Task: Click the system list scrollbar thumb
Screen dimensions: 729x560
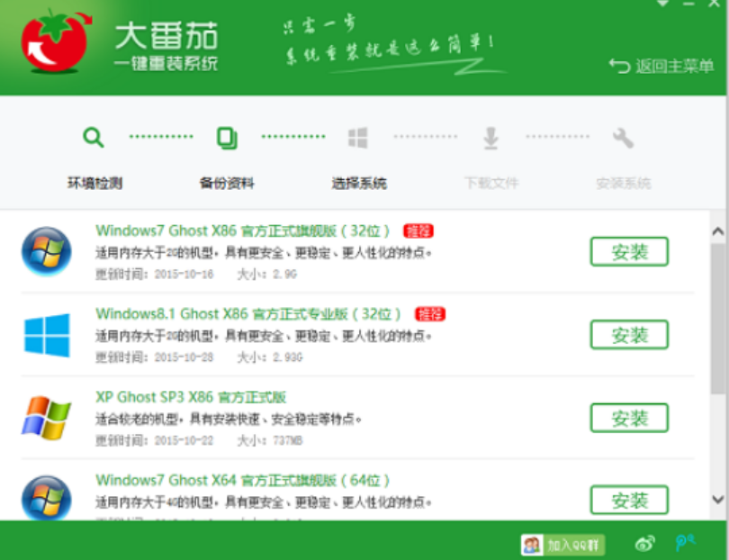Action: tap(718, 319)
